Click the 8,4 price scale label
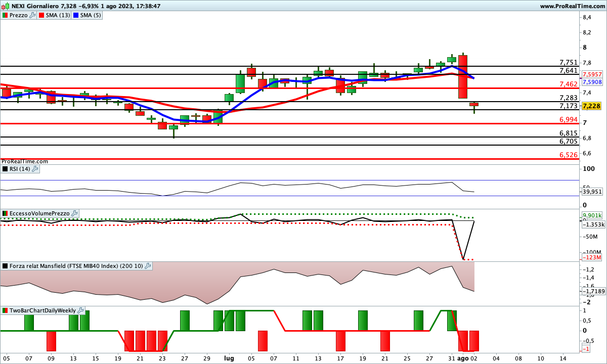Viewport: 607px width, 364px height. (587, 18)
